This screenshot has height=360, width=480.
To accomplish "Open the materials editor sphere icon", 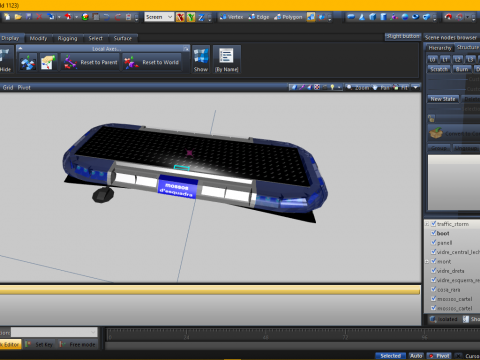I will 85,17.
